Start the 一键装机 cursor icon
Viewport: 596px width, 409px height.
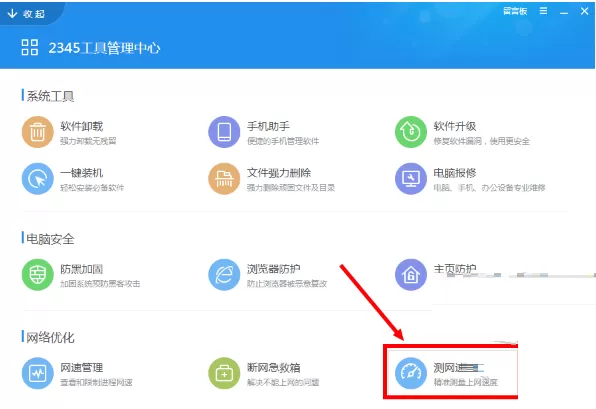pos(37,179)
